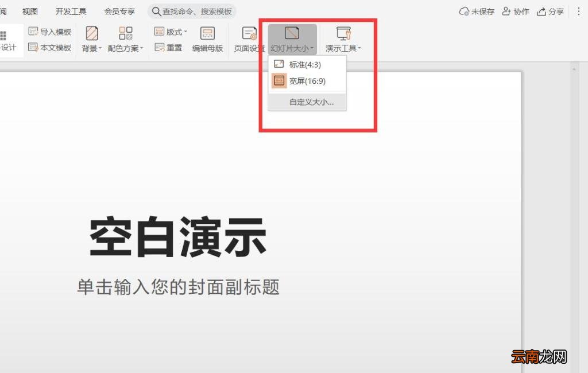
Task: Toggle the 幻灯片大小 slide size dropdown
Action: (292, 48)
